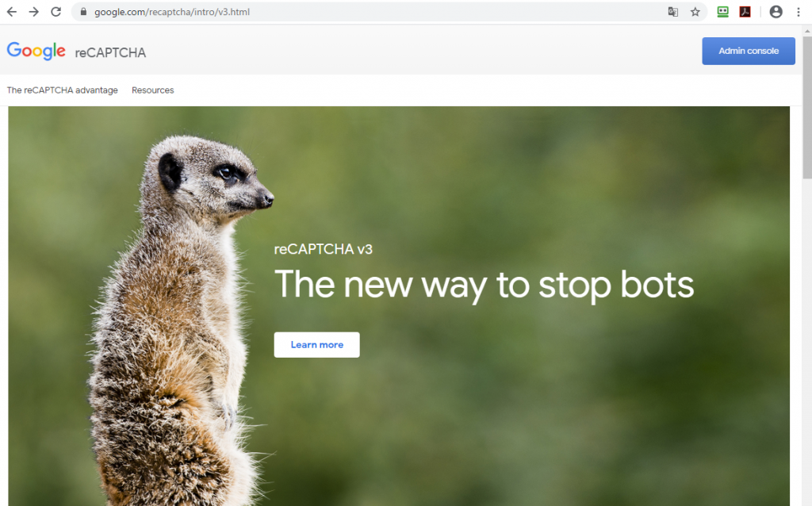
Task: Reload the reCAPTCHA page
Action: click(x=56, y=11)
